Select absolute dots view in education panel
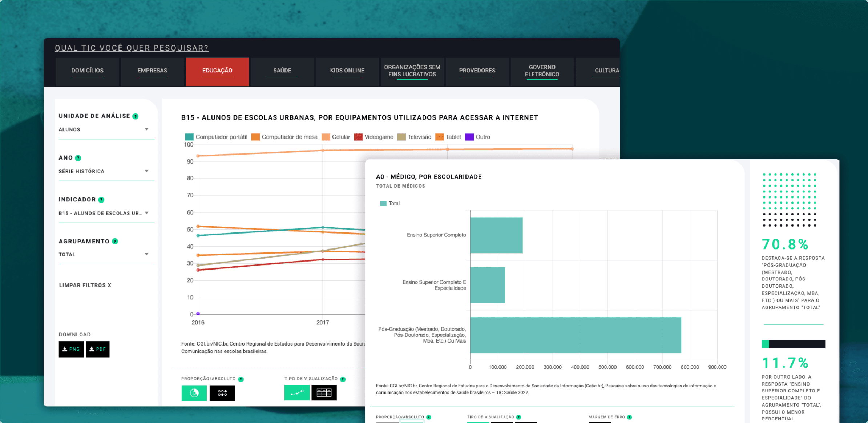Image resolution: width=868 pixels, height=423 pixels. point(222,393)
